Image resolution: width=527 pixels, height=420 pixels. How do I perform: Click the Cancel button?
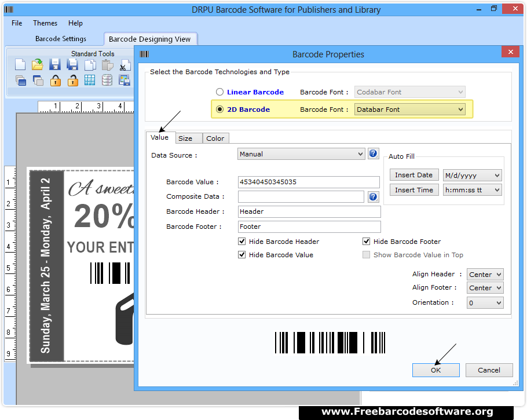coord(489,370)
